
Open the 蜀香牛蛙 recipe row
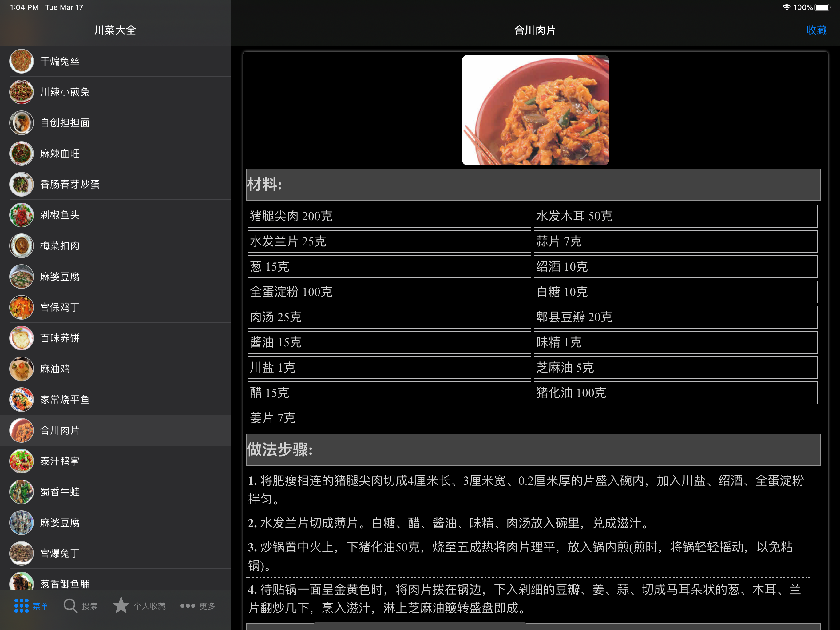pyautogui.click(x=115, y=492)
